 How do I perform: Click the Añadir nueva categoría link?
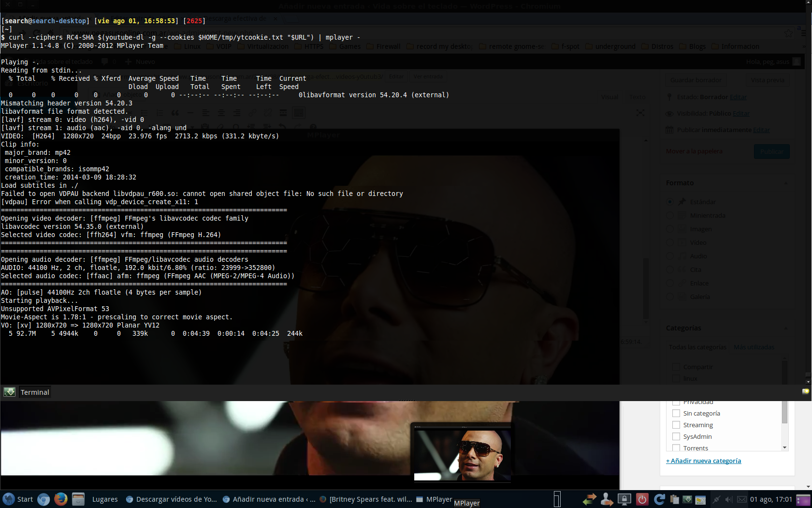pyautogui.click(x=703, y=461)
